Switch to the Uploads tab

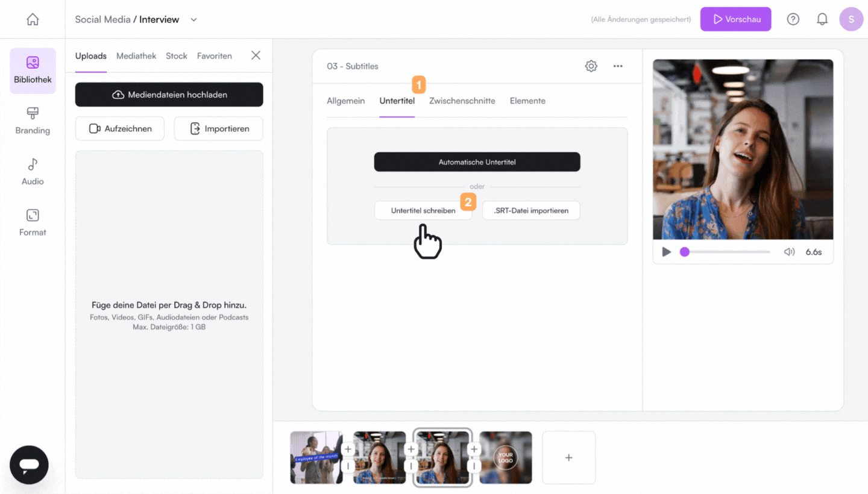click(91, 56)
